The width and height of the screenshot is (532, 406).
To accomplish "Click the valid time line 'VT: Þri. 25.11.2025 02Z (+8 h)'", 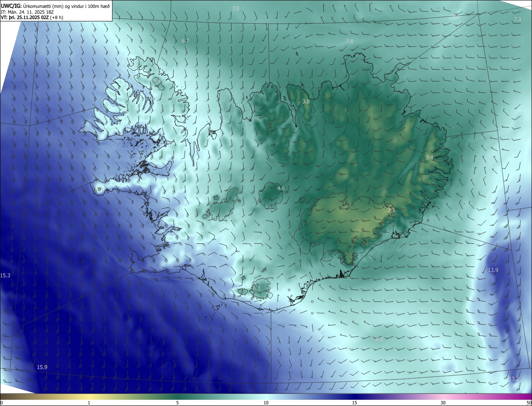I will [32, 17].
